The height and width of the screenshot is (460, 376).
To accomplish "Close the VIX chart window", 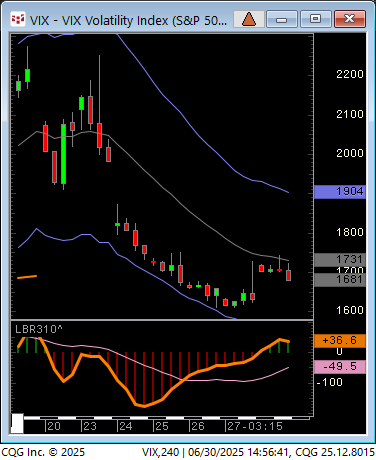I will point(350,19).
